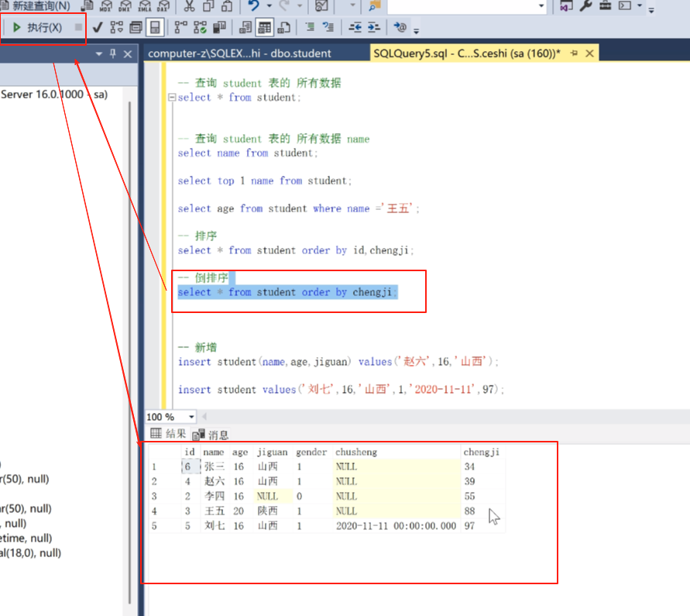Click the chengji column header
Viewport: 690px width, 616px height.
click(482, 453)
